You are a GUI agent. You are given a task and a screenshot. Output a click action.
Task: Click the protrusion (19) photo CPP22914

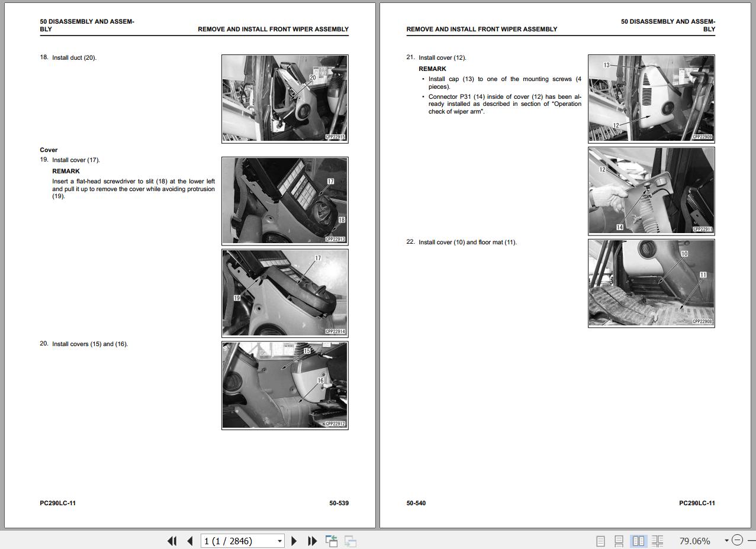pyautogui.click(x=285, y=293)
